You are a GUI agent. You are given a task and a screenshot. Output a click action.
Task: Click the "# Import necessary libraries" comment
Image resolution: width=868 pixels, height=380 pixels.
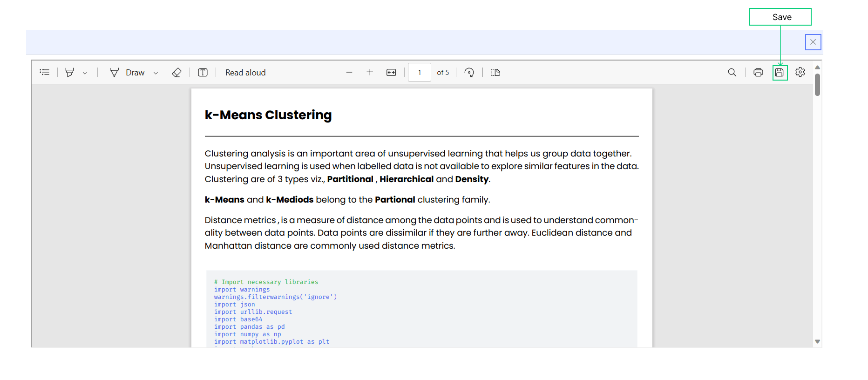(266, 282)
